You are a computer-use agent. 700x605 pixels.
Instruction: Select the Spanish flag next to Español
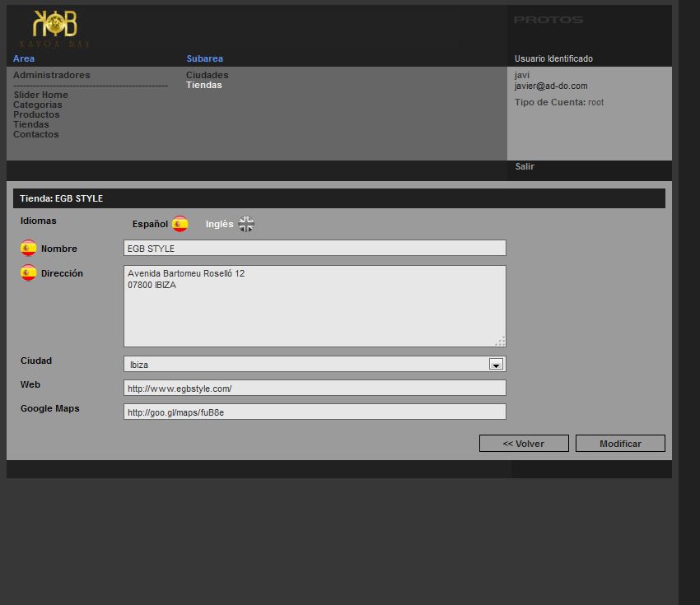[180, 224]
